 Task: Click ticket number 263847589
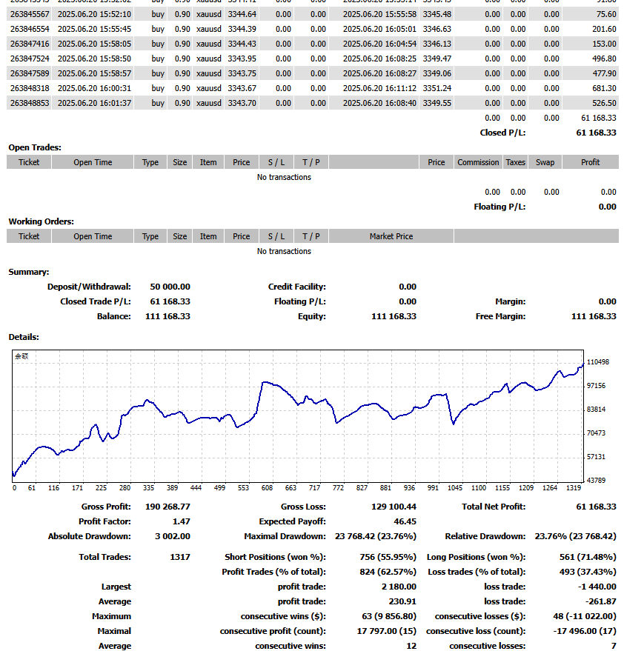(30, 73)
